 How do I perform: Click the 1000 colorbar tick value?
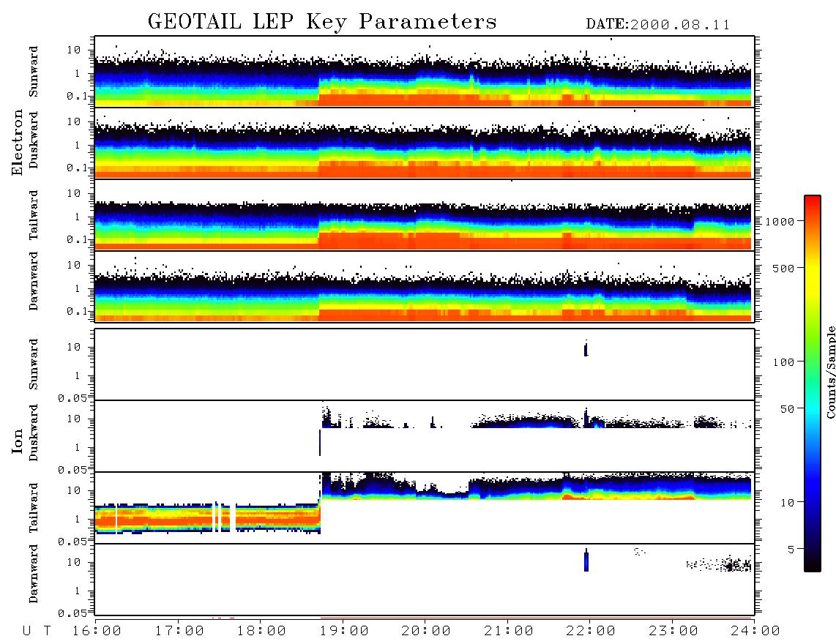[x=780, y=222]
